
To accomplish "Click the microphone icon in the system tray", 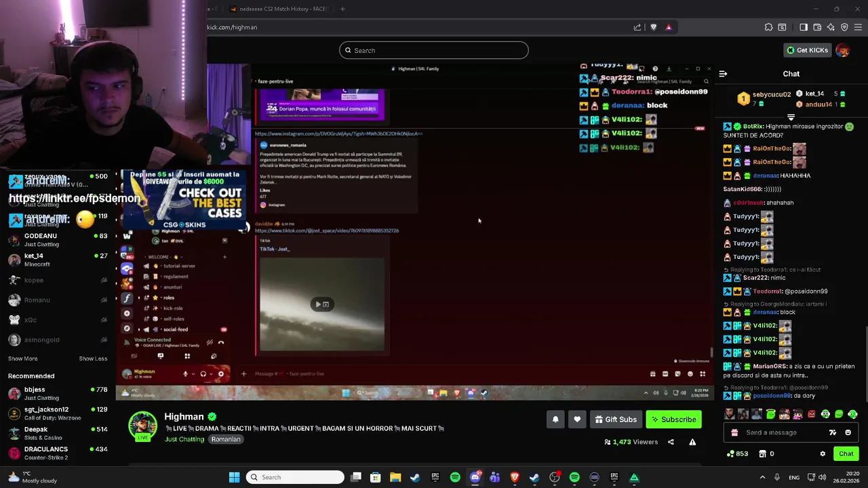I will click(x=777, y=477).
